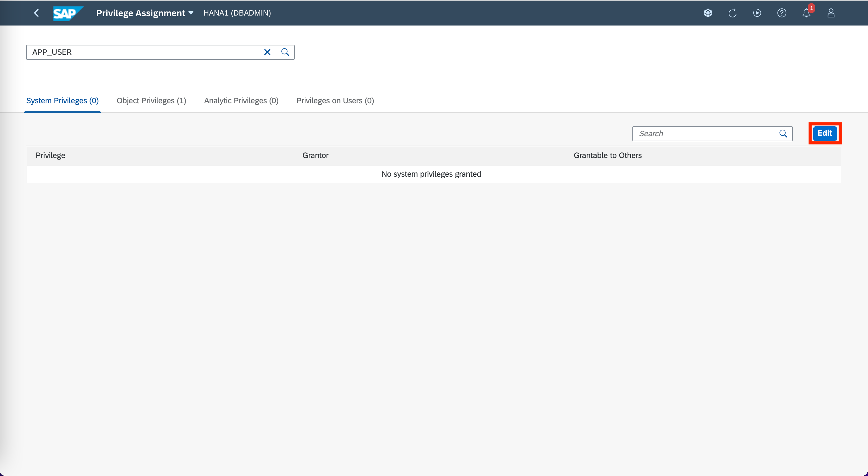Viewport: 868px width, 476px height.
Task: Click search magnifier next to APP_USER
Action: click(x=285, y=52)
